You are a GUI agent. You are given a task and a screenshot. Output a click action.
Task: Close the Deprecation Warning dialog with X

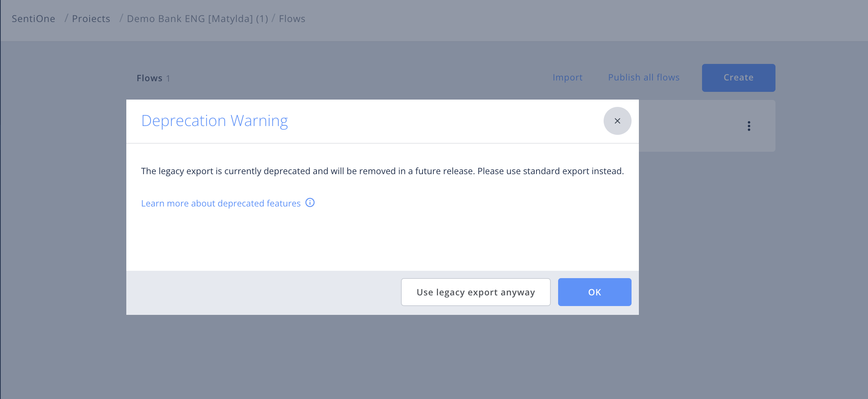617,121
